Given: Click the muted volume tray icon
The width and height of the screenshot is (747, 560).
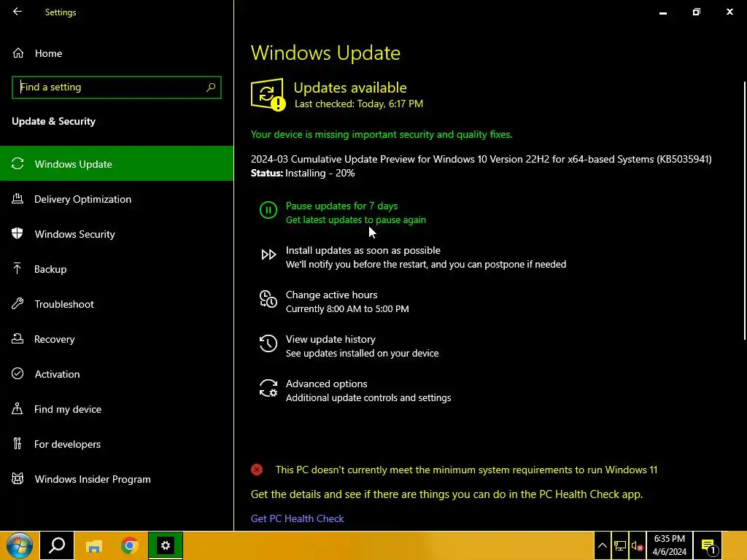Looking at the screenshot, I should [x=638, y=545].
